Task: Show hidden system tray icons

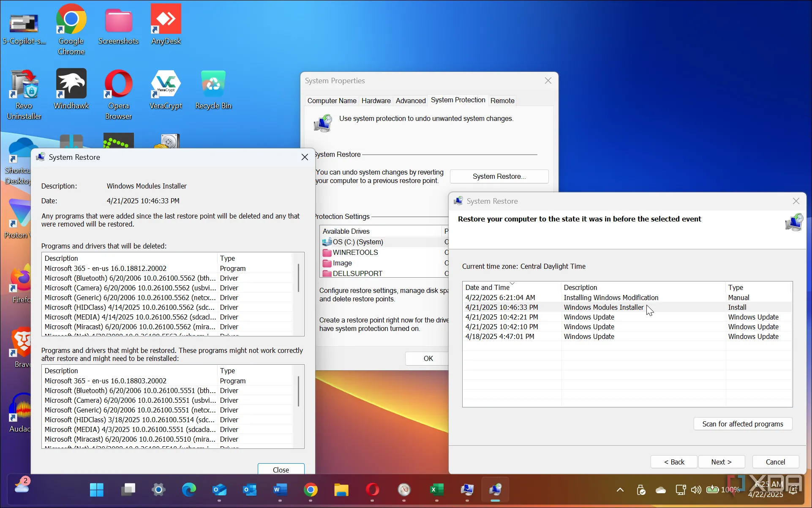Action: (x=620, y=490)
